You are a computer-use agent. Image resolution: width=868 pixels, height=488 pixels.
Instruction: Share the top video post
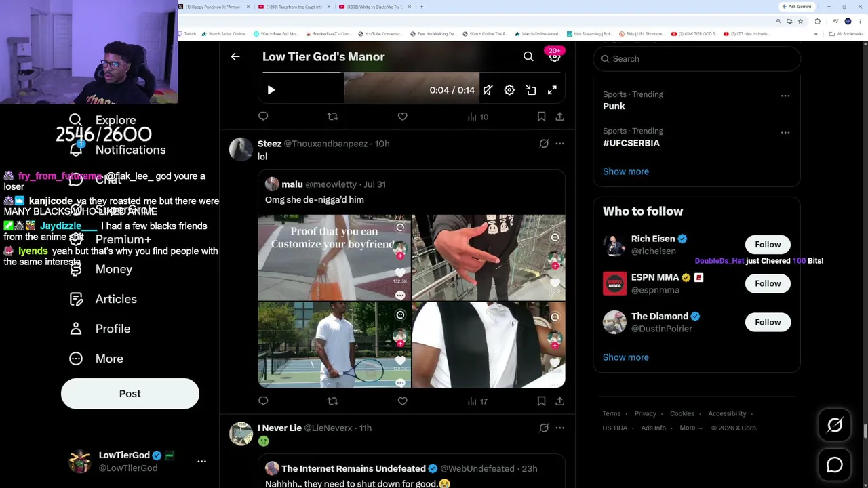tap(559, 117)
